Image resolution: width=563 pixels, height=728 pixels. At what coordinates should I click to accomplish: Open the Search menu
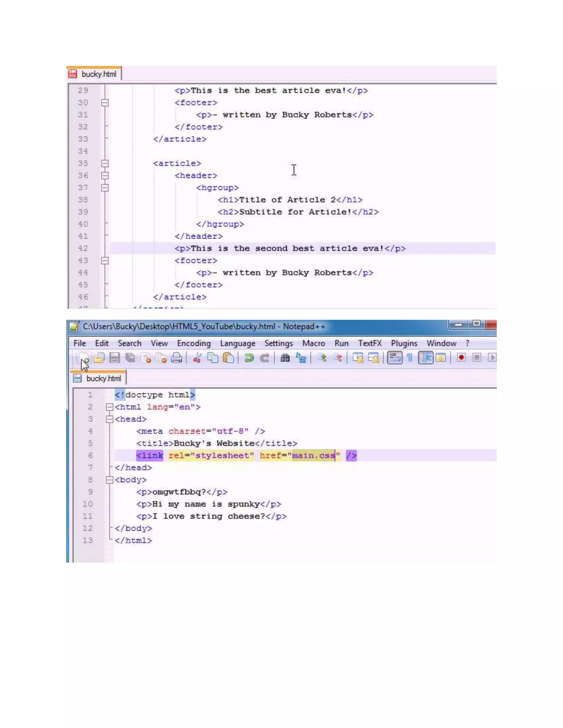pos(129,343)
